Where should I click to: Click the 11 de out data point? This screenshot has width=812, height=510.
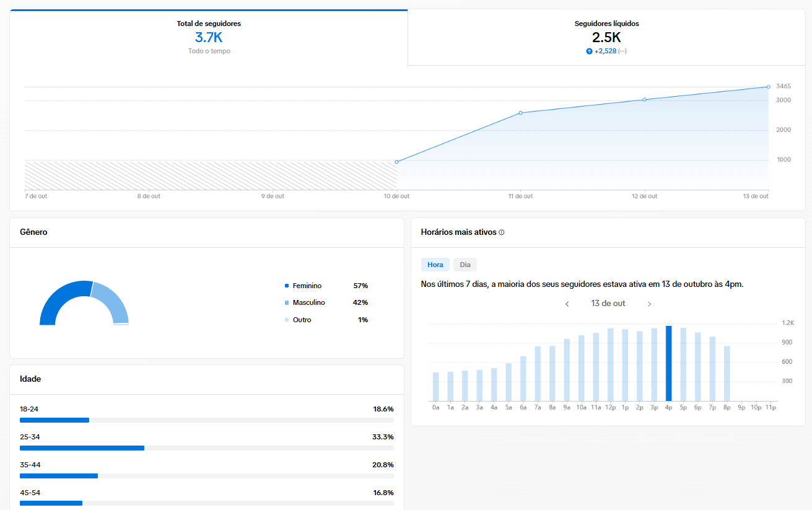coord(520,113)
